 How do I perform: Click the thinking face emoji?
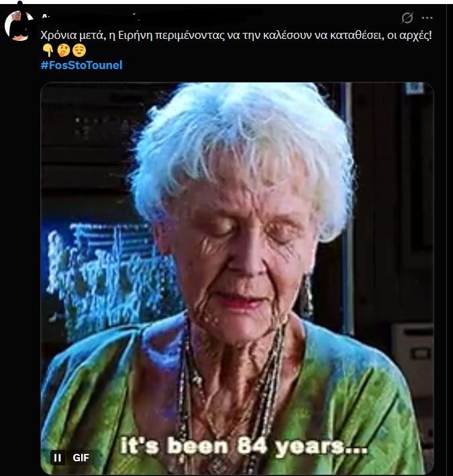64,50
